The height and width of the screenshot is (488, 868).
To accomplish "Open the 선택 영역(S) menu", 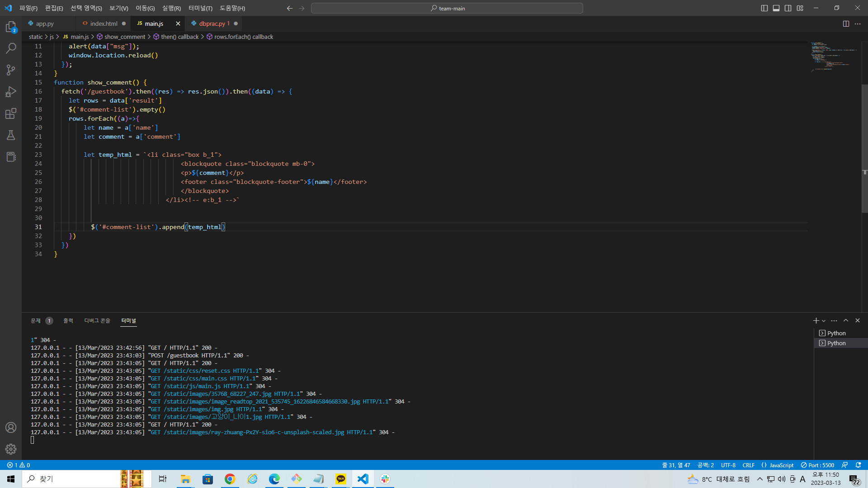I will tap(86, 8).
